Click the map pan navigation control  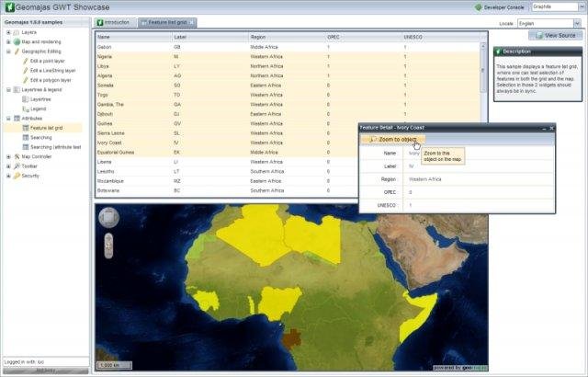[108, 218]
